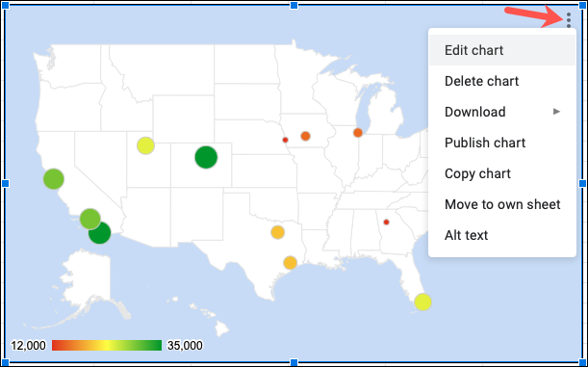This screenshot has height=367, width=588.
Task: Click the small red dot in Georgia
Action: 386,223
